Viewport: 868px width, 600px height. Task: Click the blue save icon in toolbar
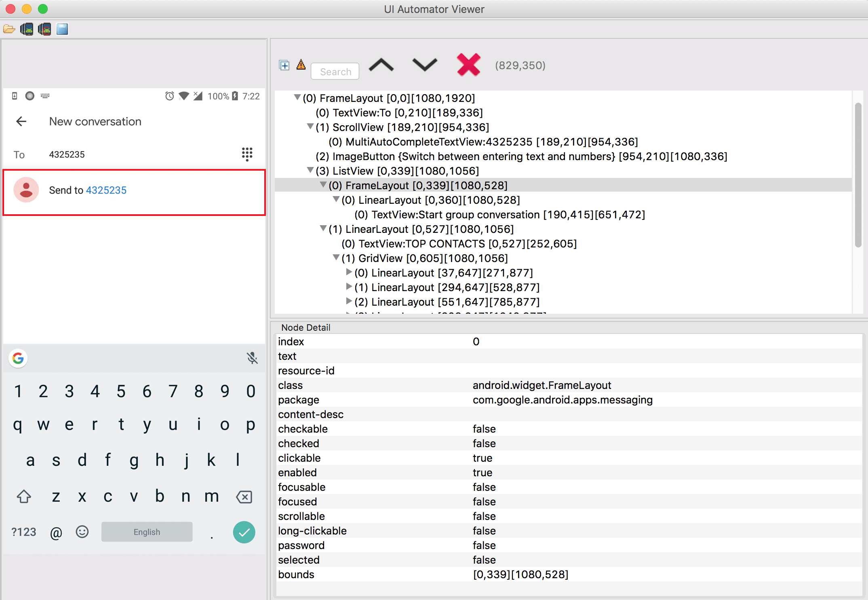pyautogui.click(x=62, y=29)
